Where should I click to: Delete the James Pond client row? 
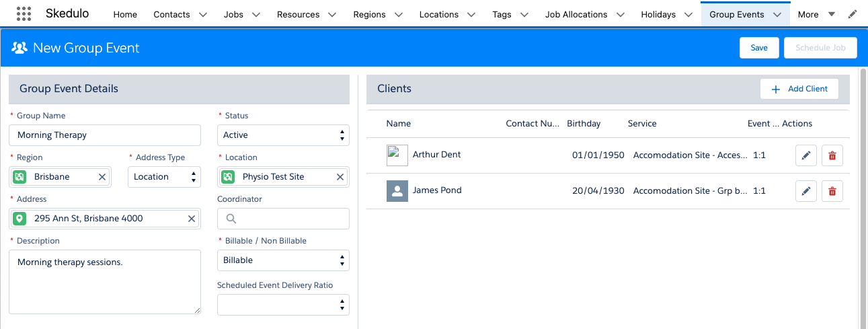[x=832, y=191]
